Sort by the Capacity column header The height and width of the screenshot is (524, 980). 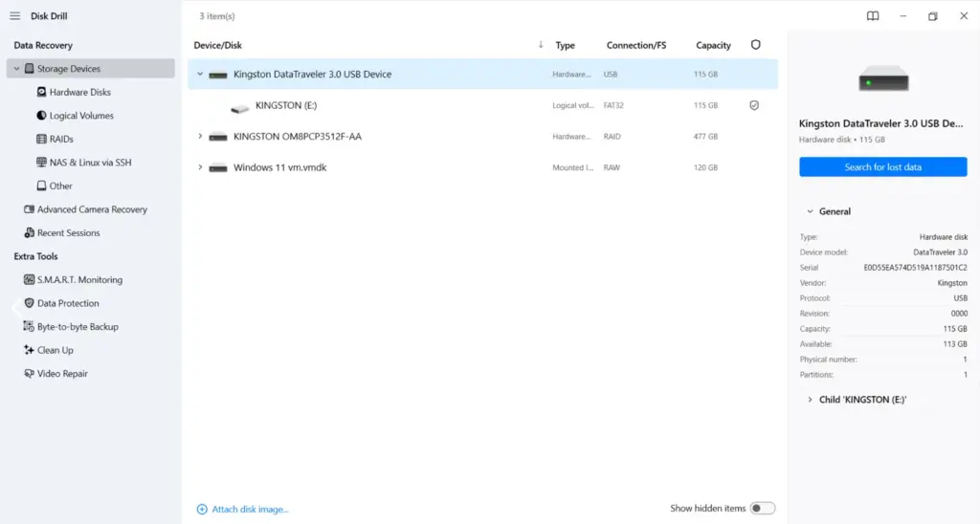[713, 45]
